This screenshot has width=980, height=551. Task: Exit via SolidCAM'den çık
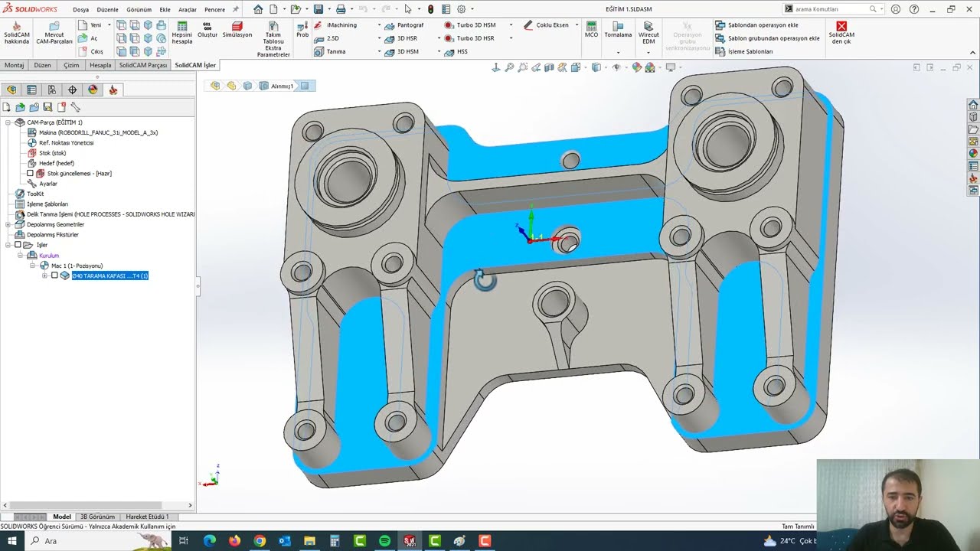841,33
